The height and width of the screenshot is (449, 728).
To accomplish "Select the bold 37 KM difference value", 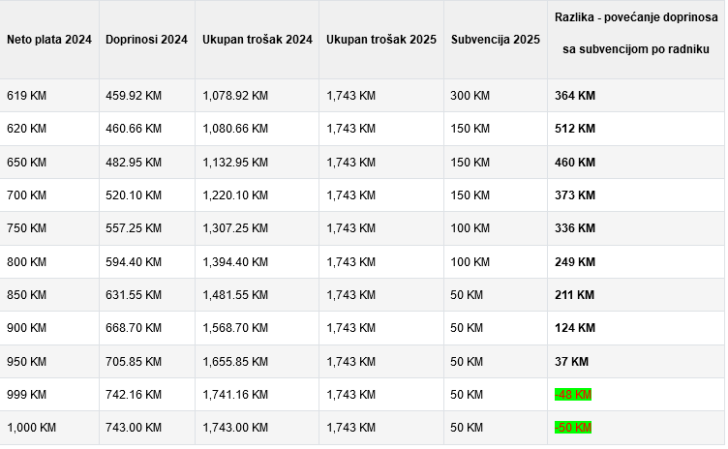I will click(x=572, y=362).
